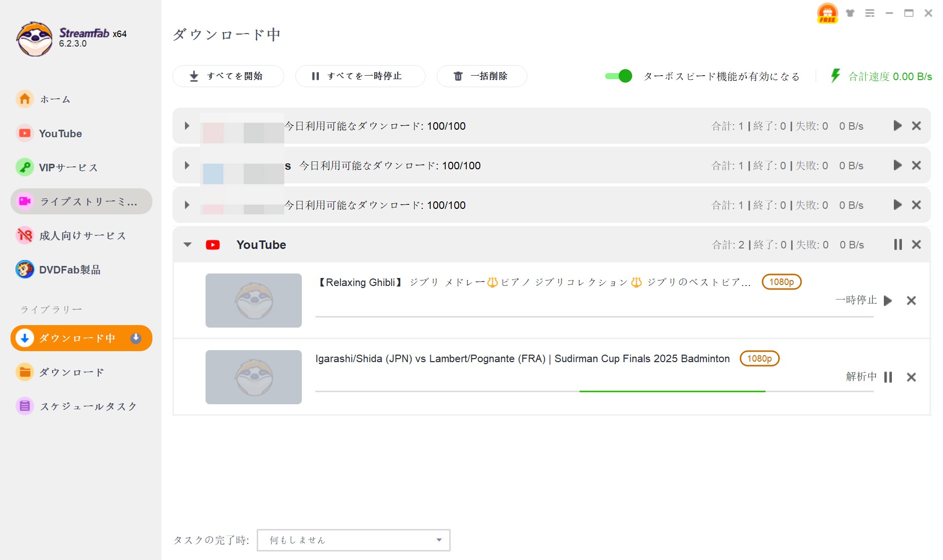Screen dimensions: 943x560
Task: Click the 合計速度 0.00 B/s text
Action: point(890,76)
